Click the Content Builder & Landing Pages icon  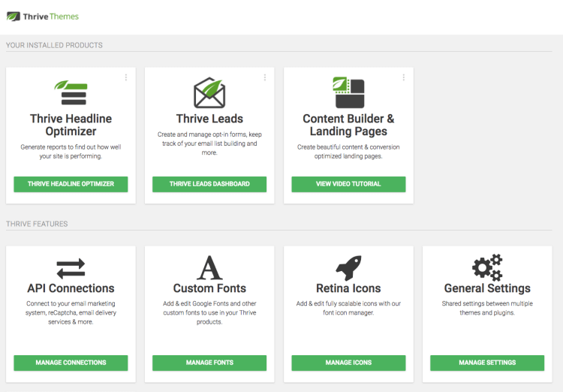click(x=348, y=92)
